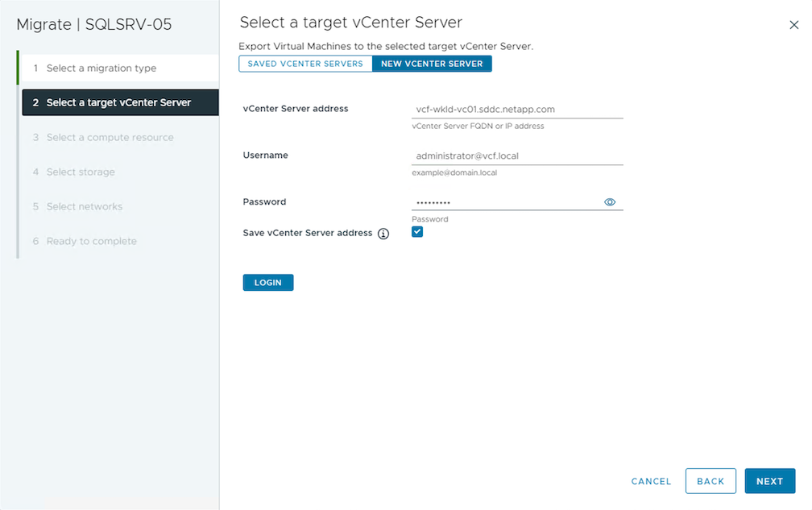Select step 2 Select a target vCenter Server
The width and height of the screenshot is (812, 510).
pos(118,102)
